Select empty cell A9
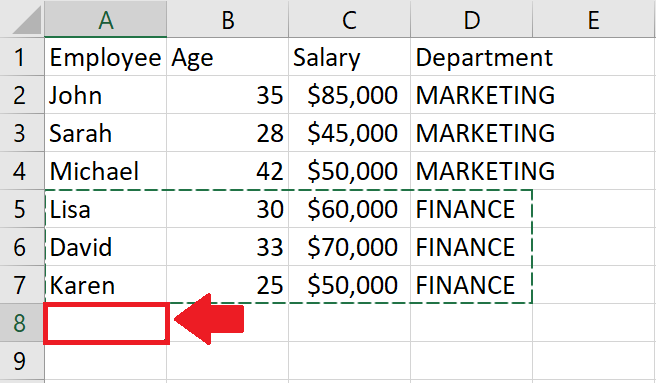Image resolution: width=656 pixels, height=383 pixels. (106, 360)
